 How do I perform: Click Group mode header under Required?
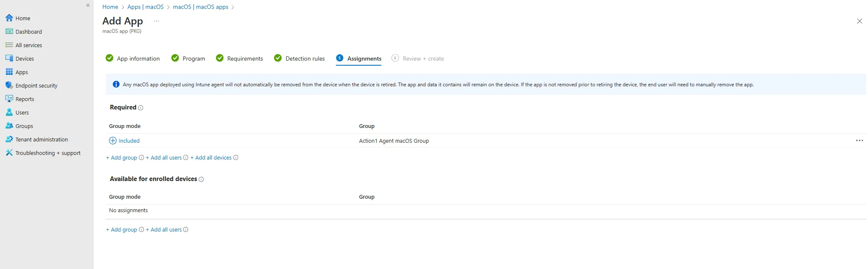pos(125,126)
